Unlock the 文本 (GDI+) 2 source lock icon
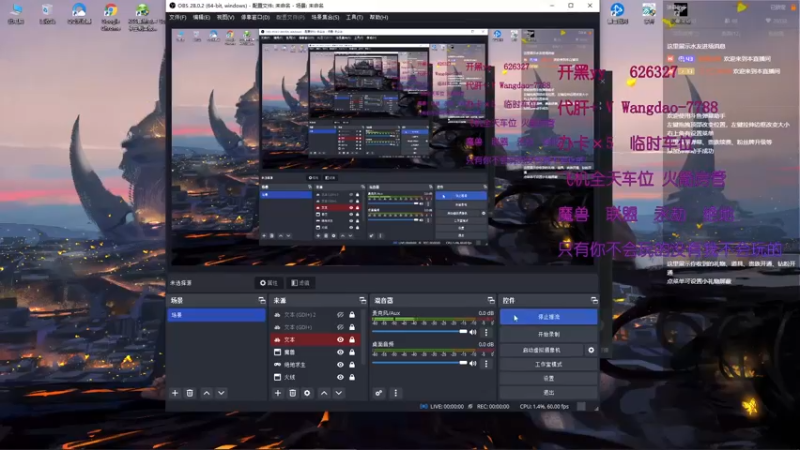 pyautogui.click(x=352, y=315)
